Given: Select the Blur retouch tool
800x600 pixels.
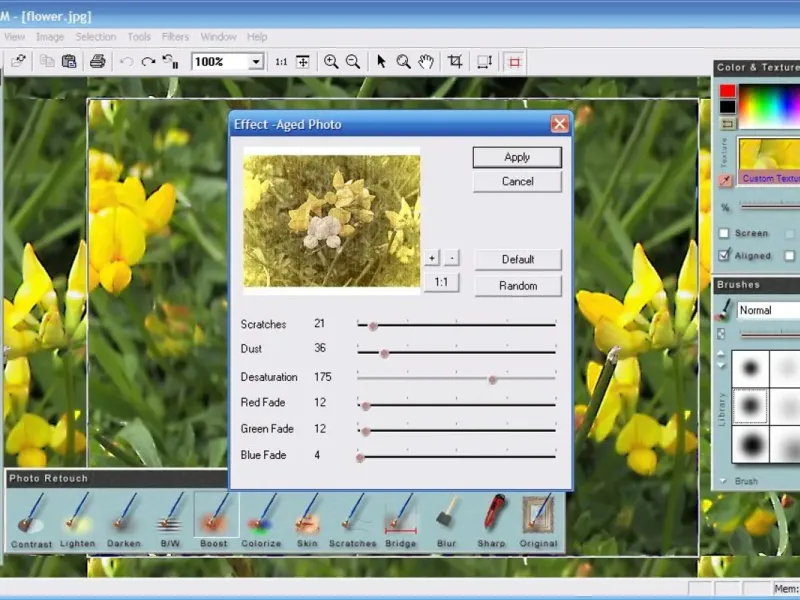Looking at the screenshot, I should [446, 518].
